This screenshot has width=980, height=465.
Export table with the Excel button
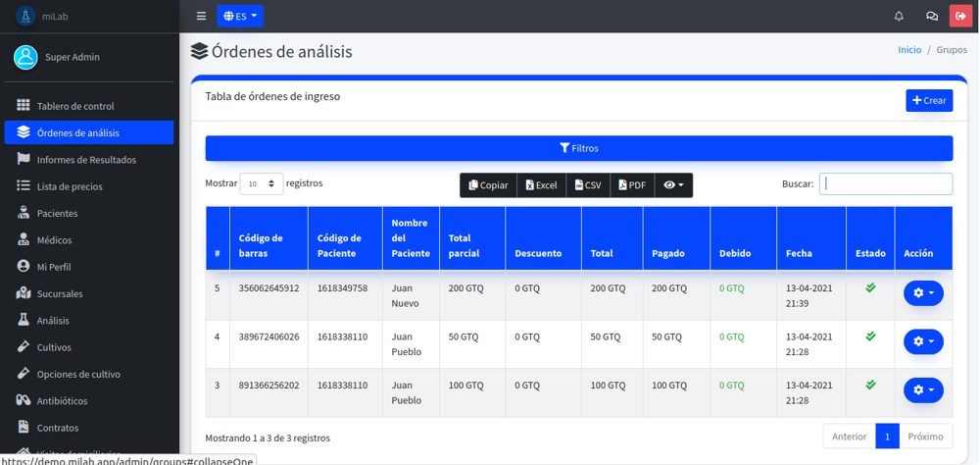click(541, 185)
